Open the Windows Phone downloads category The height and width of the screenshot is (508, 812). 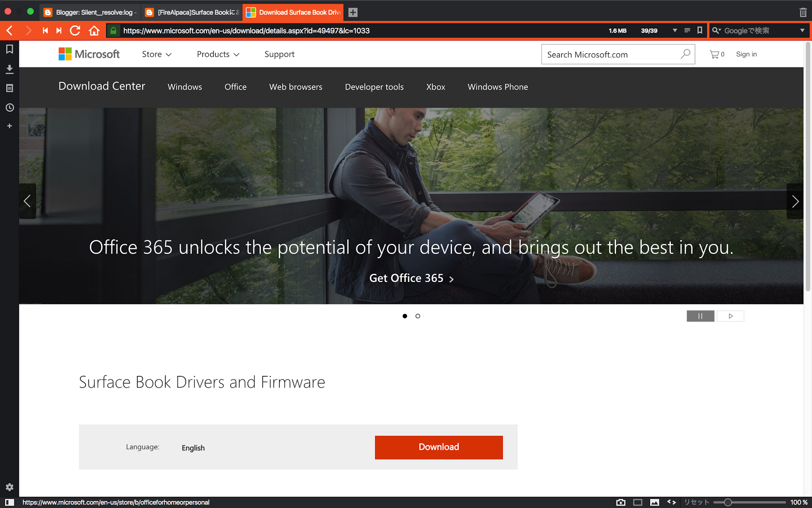pos(498,87)
